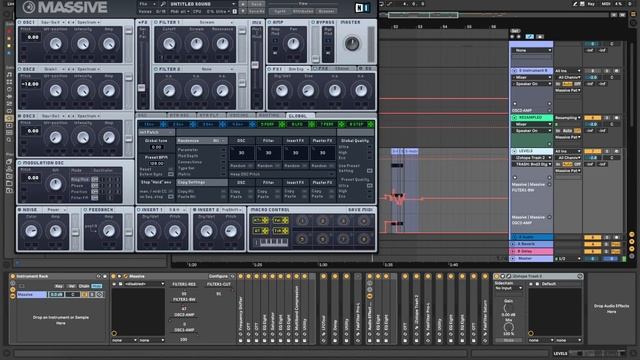The image size is (640, 360).
Task: Click the FX1 Dry/Wet knob
Action: 282,91
